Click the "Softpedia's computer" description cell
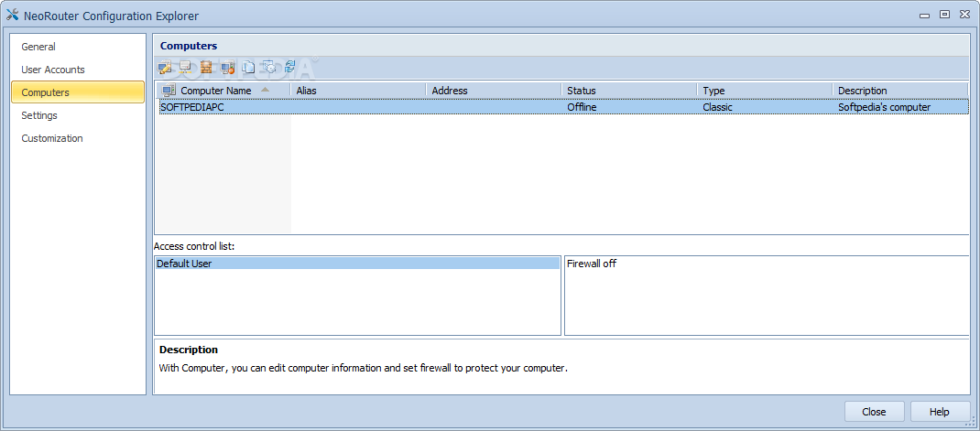 point(884,107)
